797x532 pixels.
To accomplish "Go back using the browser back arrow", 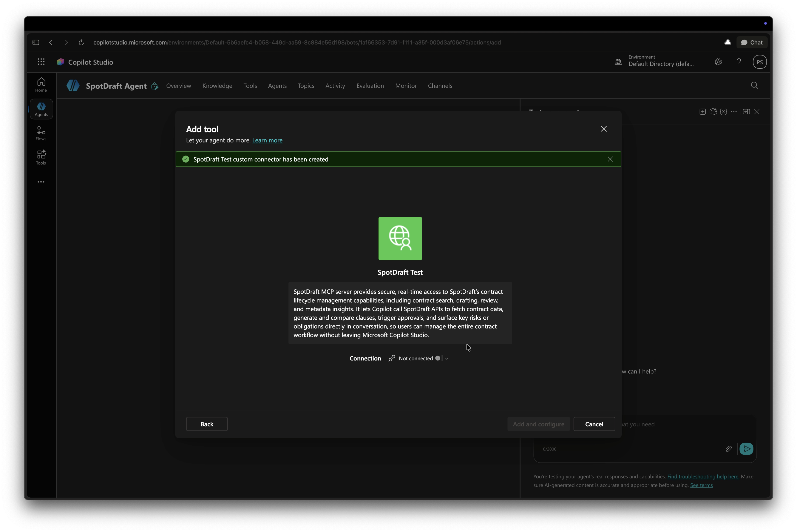I will (51, 42).
